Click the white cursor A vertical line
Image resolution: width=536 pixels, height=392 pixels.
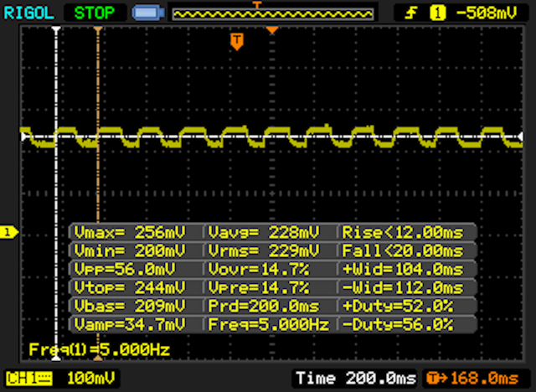pyautogui.click(x=56, y=193)
